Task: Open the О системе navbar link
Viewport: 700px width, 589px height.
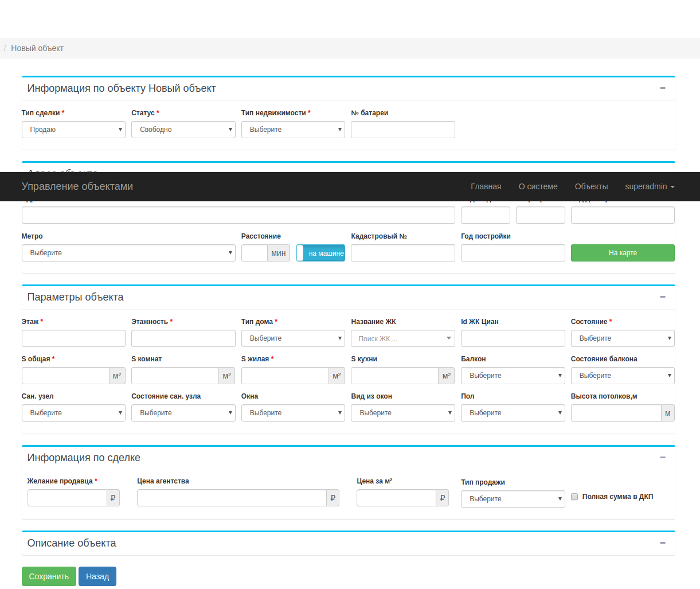Action: tap(538, 186)
